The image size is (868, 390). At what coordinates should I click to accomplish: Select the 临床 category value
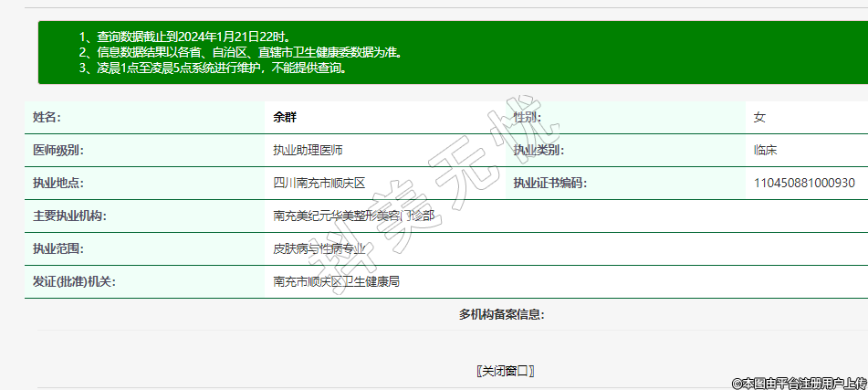[765, 150]
